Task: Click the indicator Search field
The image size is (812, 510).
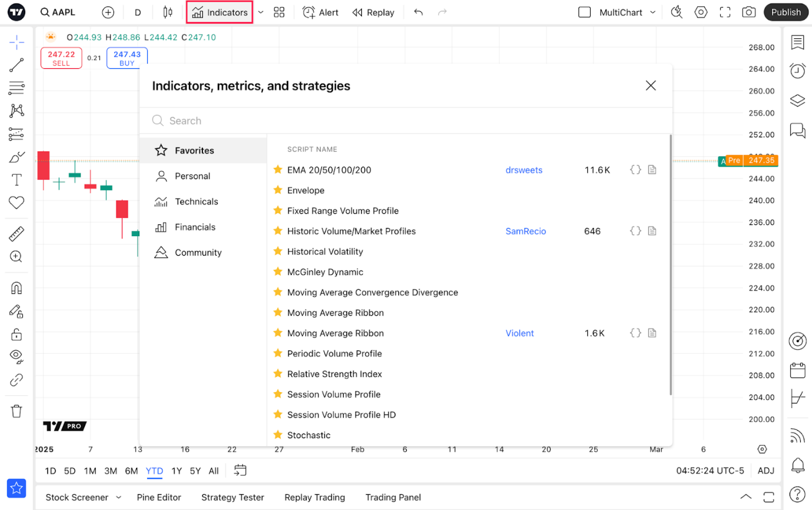Action: (x=406, y=121)
